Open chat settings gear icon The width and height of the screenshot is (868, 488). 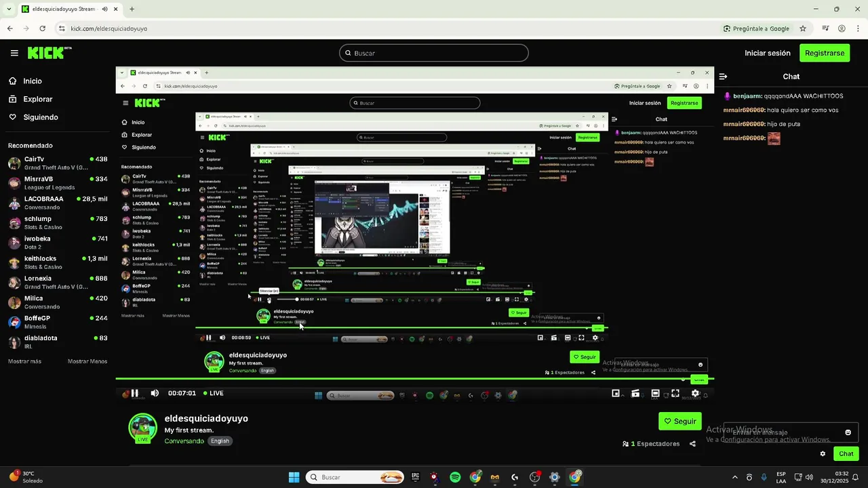click(x=823, y=454)
